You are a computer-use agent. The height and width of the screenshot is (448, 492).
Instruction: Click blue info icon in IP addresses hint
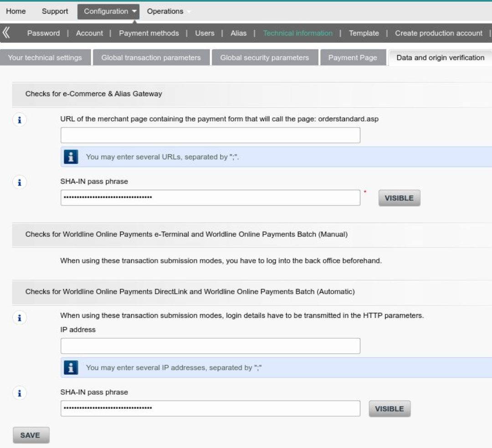pos(71,367)
